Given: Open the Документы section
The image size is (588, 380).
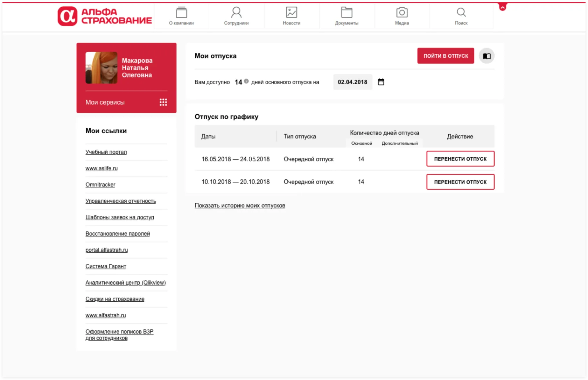Looking at the screenshot, I should (x=346, y=16).
